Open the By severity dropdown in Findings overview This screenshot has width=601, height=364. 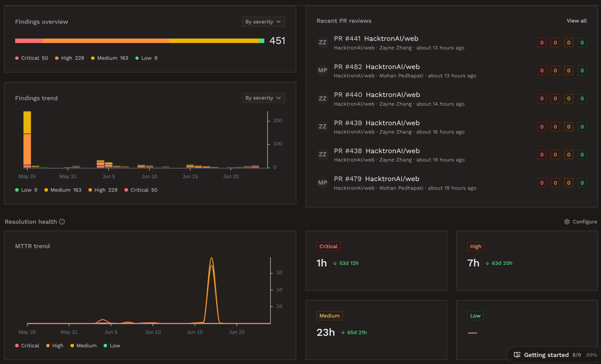(263, 22)
